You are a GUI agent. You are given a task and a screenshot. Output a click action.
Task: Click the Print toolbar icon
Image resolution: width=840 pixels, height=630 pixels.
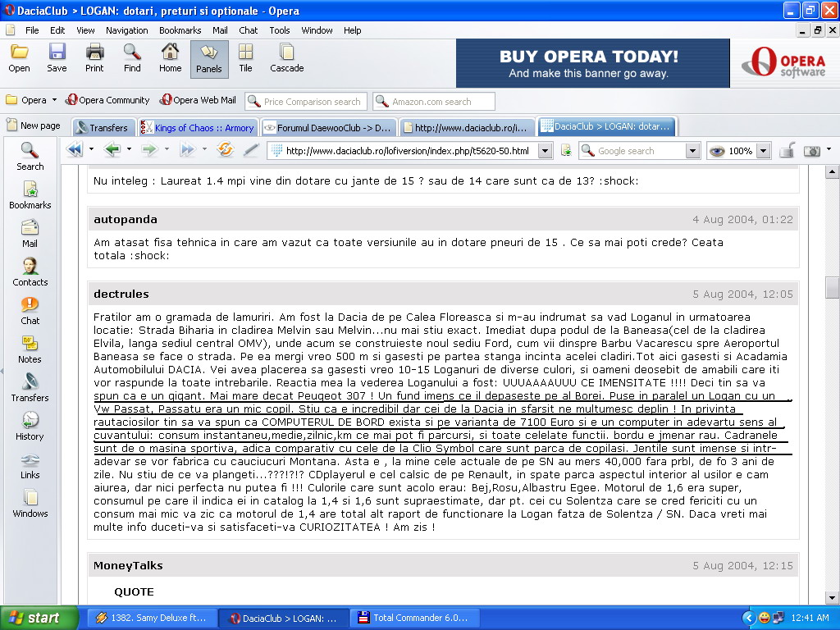(x=94, y=57)
